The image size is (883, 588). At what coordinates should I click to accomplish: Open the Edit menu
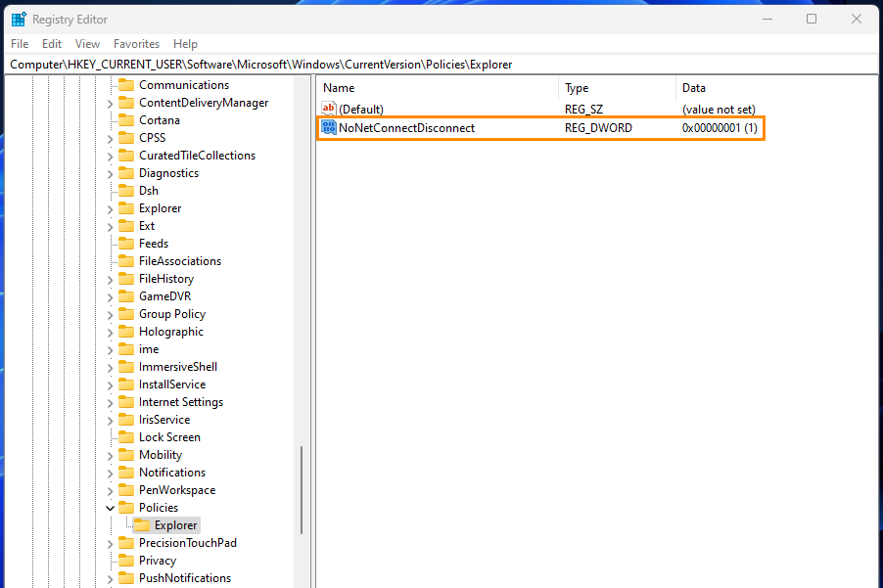pos(51,44)
